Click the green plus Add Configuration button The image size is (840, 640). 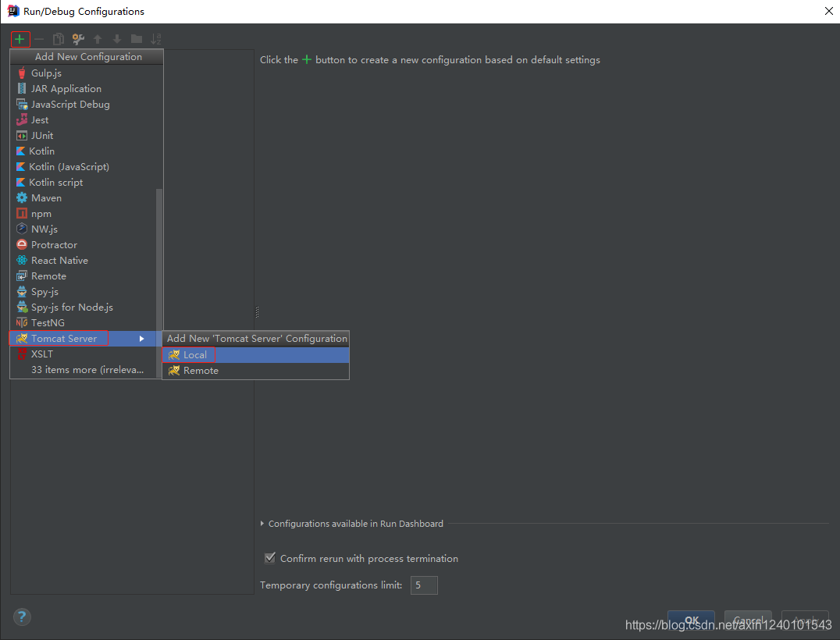[20, 39]
